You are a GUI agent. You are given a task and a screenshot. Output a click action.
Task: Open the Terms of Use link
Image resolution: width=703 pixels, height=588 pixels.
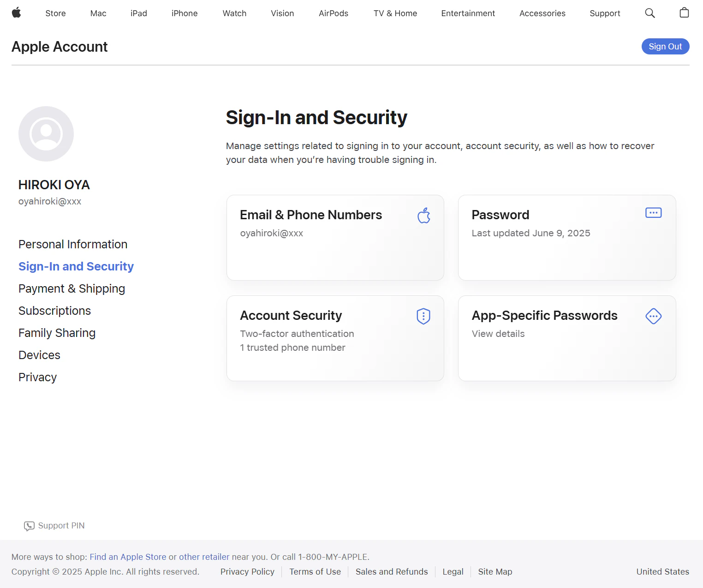(x=315, y=572)
